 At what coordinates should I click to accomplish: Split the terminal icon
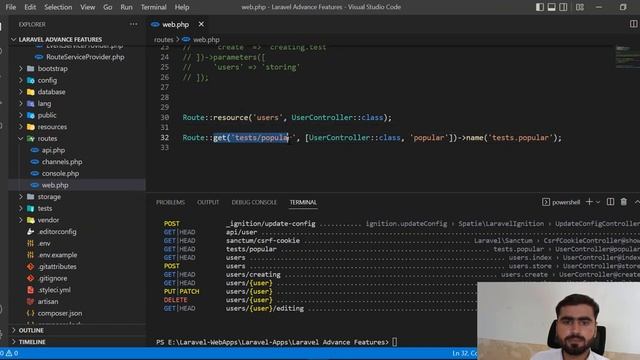610,202
